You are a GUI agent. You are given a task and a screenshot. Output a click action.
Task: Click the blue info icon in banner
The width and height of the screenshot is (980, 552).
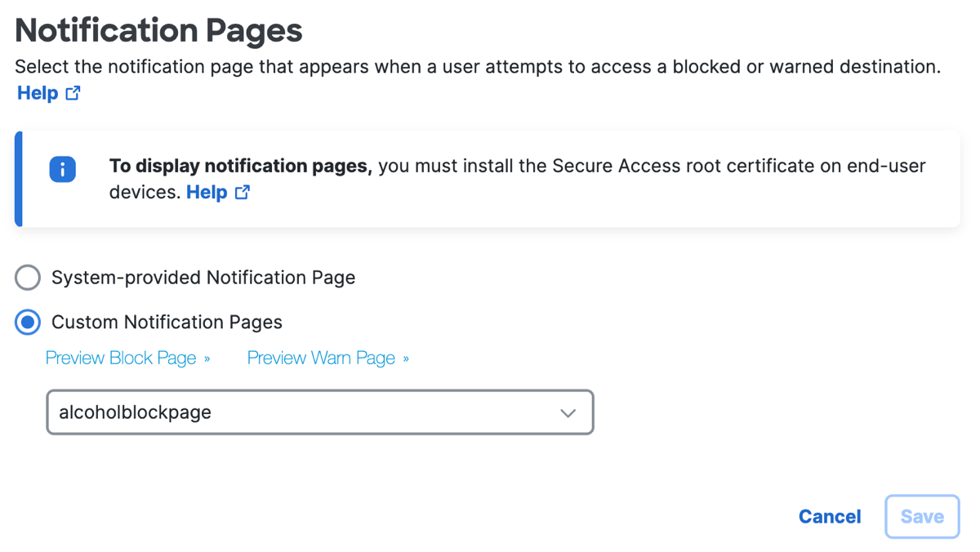click(63, 169)
